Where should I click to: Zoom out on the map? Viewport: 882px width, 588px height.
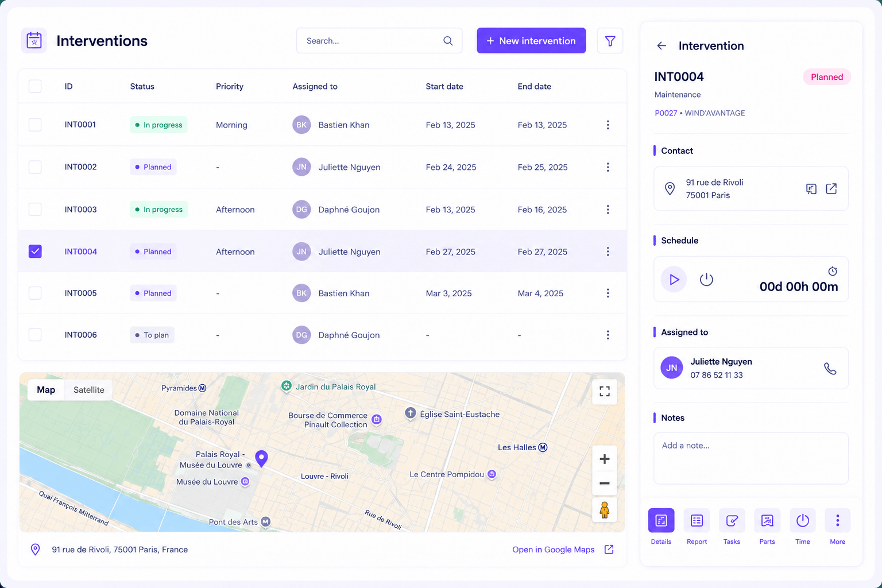[x=604, y=483]
